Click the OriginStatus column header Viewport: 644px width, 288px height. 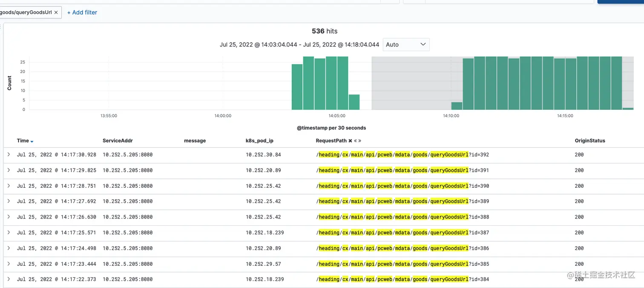click(x=589, y=141)
